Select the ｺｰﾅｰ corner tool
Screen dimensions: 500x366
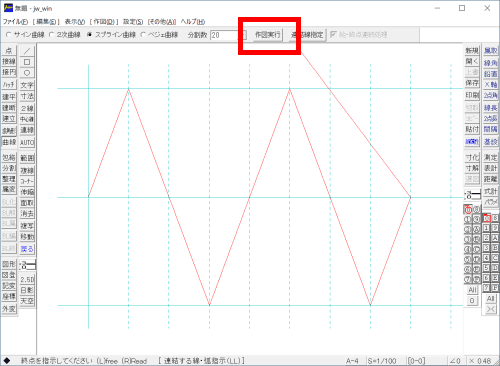pos(27,181)
